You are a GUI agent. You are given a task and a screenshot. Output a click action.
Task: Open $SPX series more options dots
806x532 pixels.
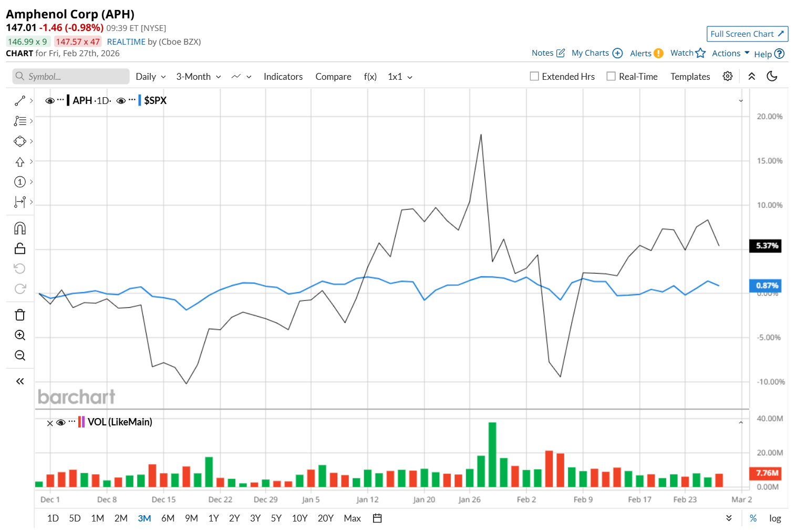tap(132, 100)
